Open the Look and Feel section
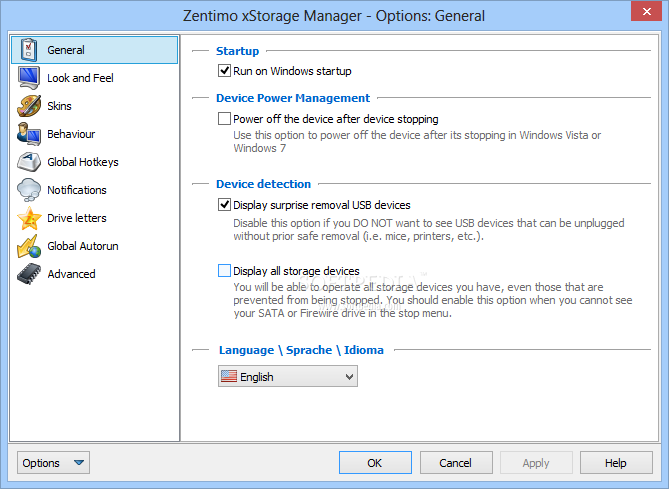 pyautogui.click(x=80, y=78)
